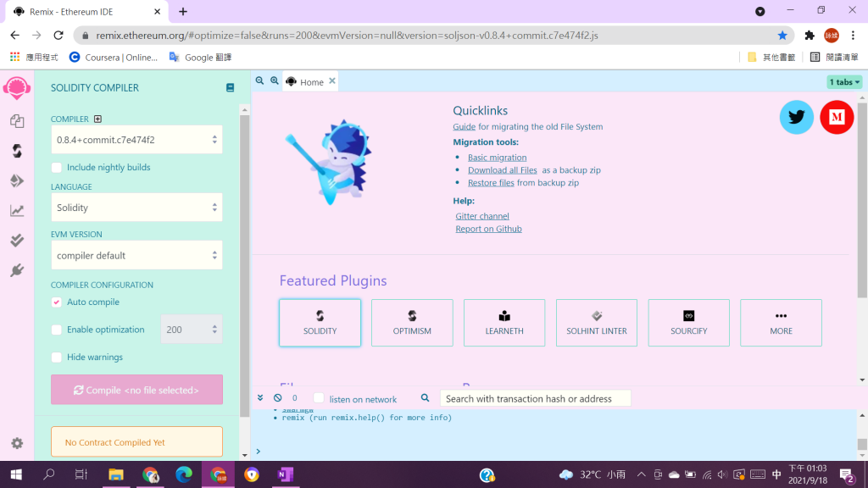
Task: Activate the SOURCIFY featured plugin
Action: [688, 323]
